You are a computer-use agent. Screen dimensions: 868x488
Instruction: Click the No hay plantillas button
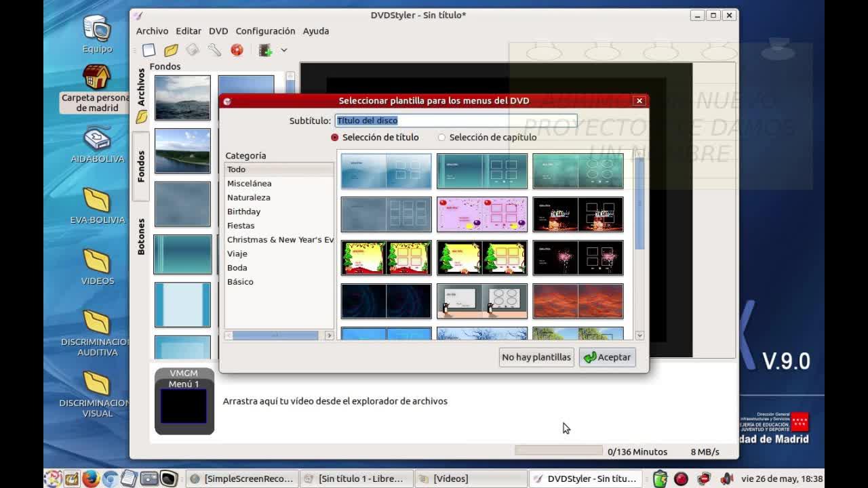[536, 357]
